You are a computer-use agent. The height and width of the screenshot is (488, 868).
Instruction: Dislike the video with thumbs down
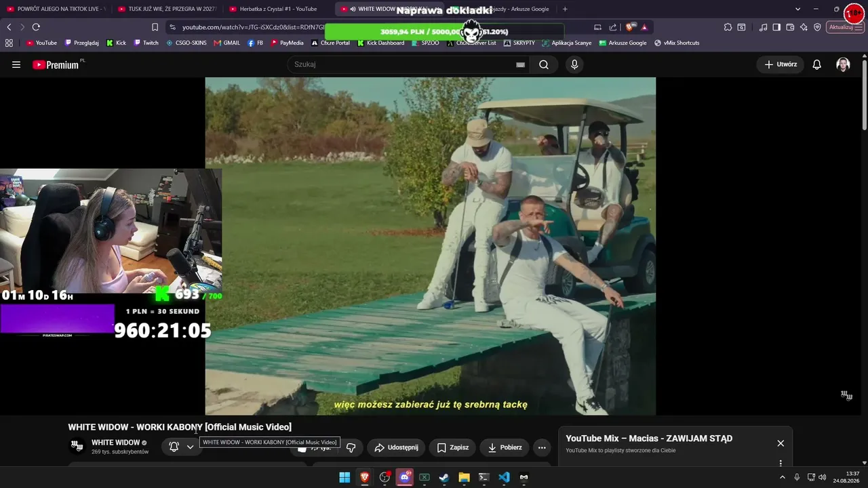(351, 447)
